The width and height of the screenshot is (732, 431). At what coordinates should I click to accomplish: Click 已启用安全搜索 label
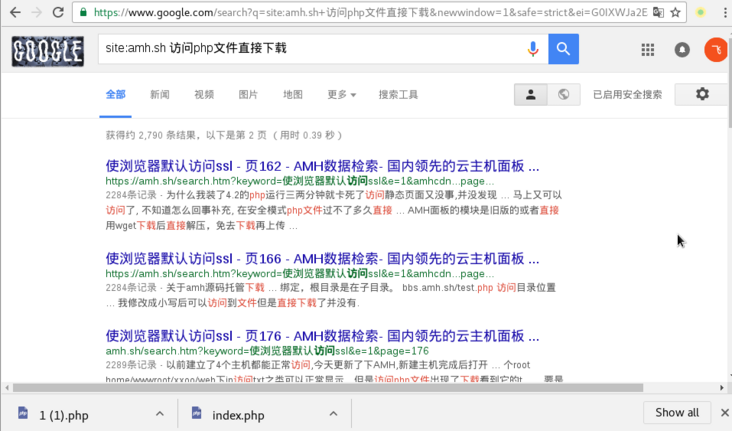point(627,95)
